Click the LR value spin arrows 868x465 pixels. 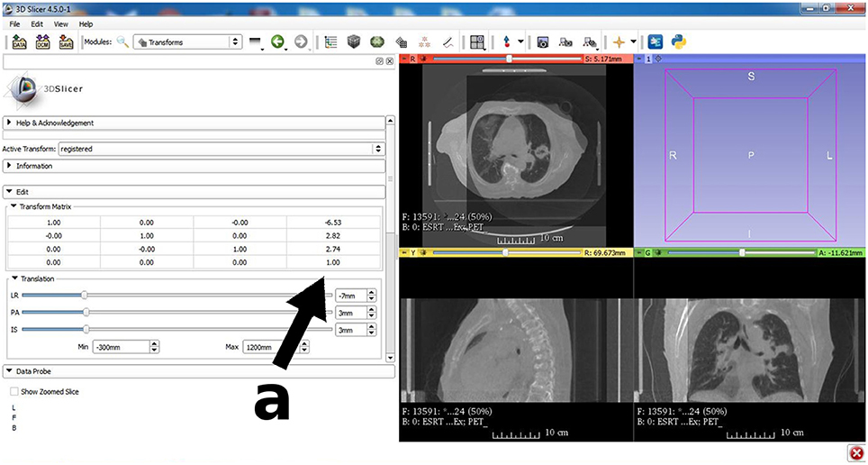(372, 296)
